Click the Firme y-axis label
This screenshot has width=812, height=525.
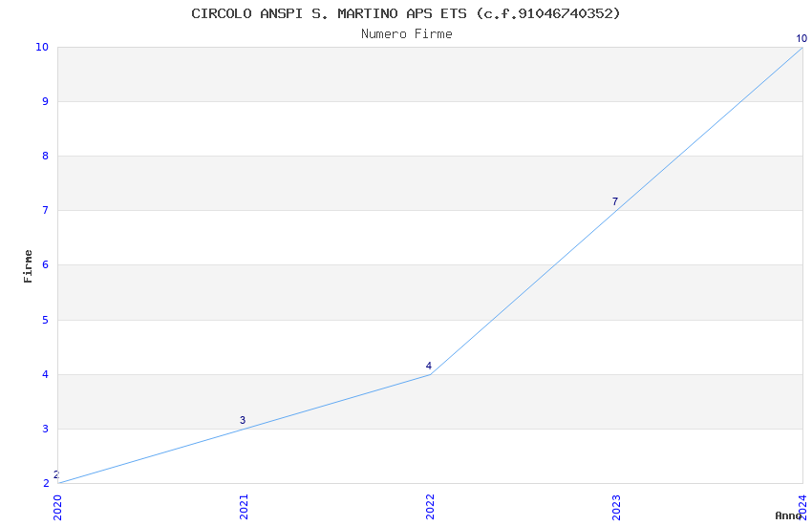point(28,266)
